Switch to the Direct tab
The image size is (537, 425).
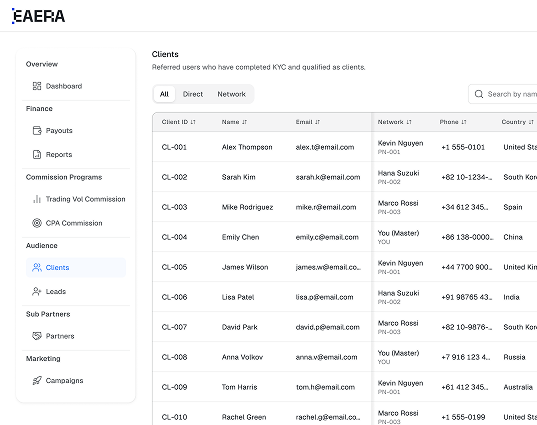193,94
